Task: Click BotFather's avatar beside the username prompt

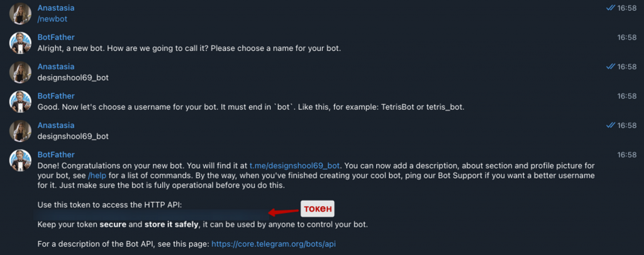Action: click(21, 101)
